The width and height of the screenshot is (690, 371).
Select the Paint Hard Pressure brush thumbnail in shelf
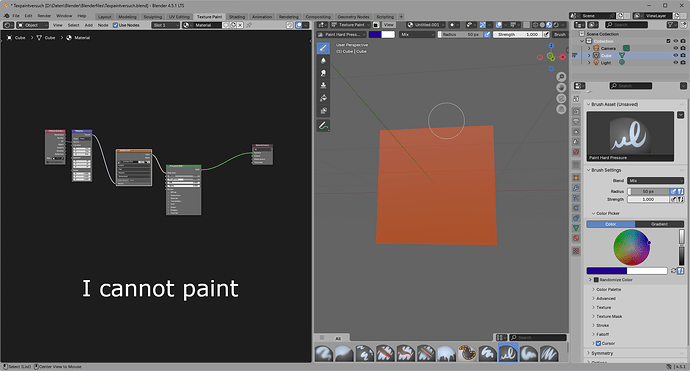(508, 353)
